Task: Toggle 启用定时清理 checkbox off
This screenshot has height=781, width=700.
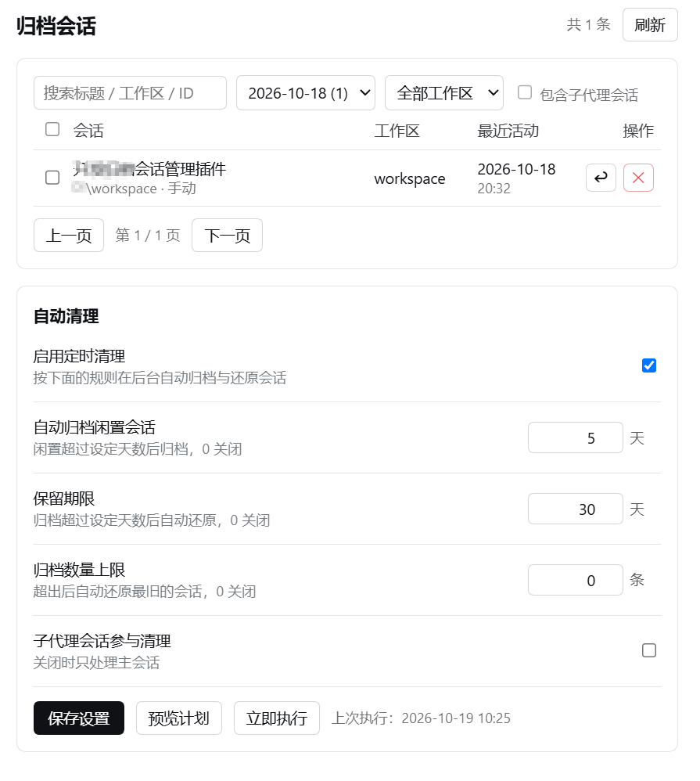Action: 648,365
